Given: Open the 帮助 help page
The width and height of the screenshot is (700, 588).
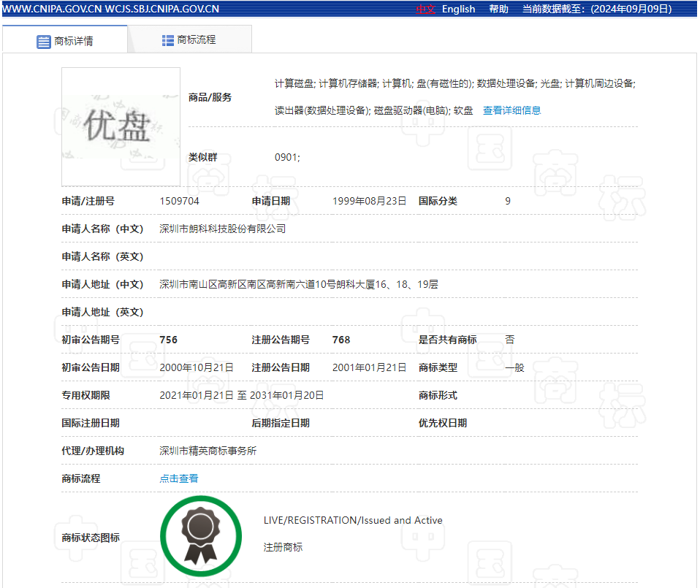Looking at the screenshot, I should click(498, 9).
